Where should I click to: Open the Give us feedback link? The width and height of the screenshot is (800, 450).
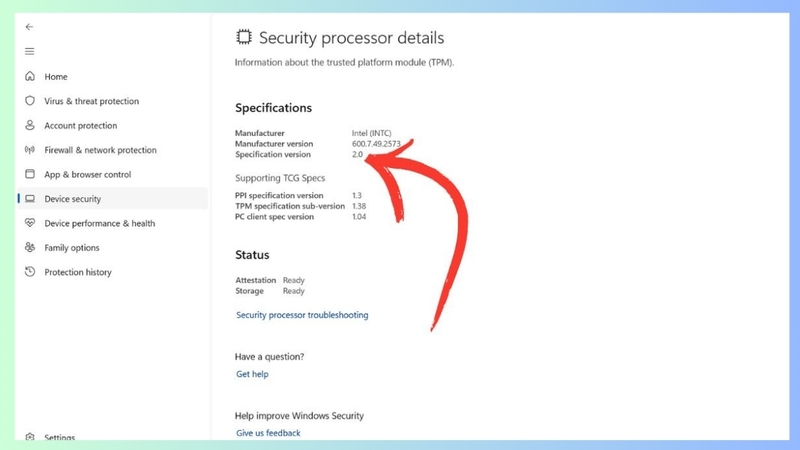click(x=268, y=433)
